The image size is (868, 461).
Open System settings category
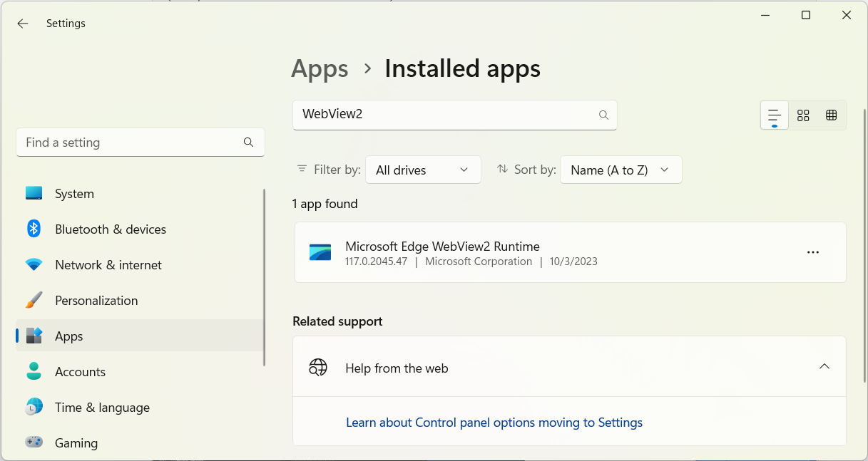pos(74,194)
